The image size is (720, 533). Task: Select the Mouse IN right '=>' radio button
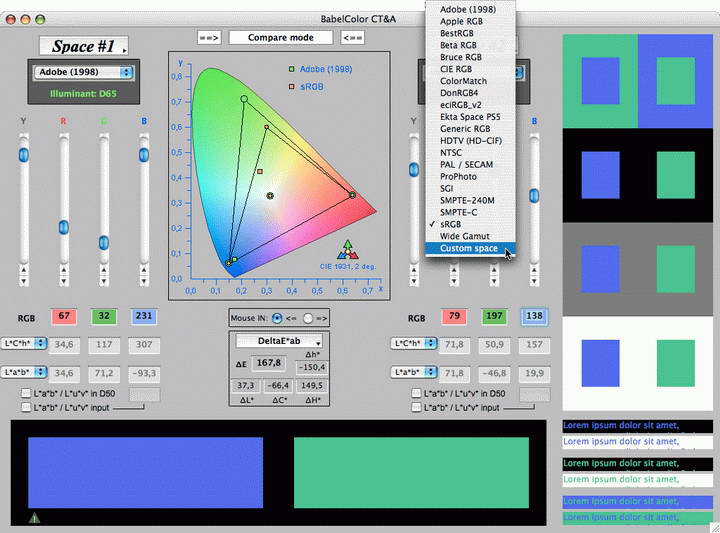click(308, 318)
